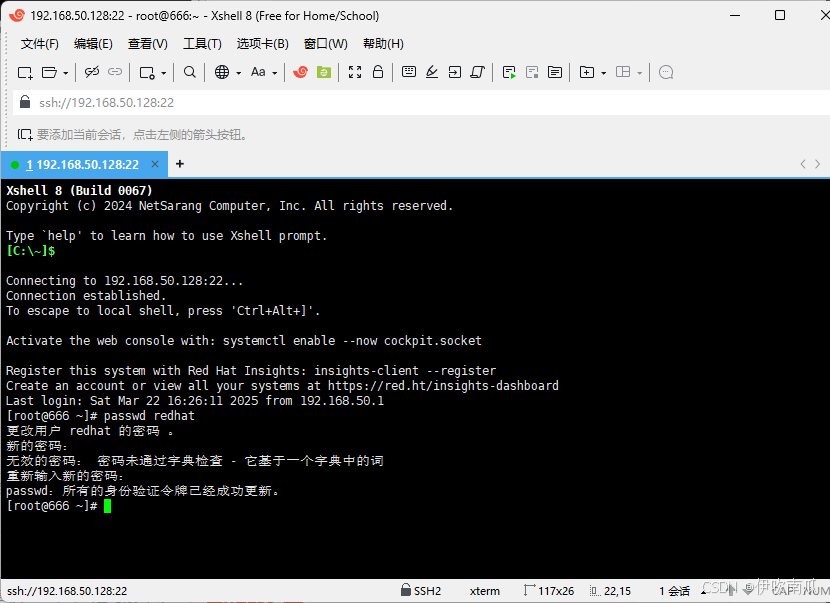Click the previous tabs left arrow

point(803,164)
